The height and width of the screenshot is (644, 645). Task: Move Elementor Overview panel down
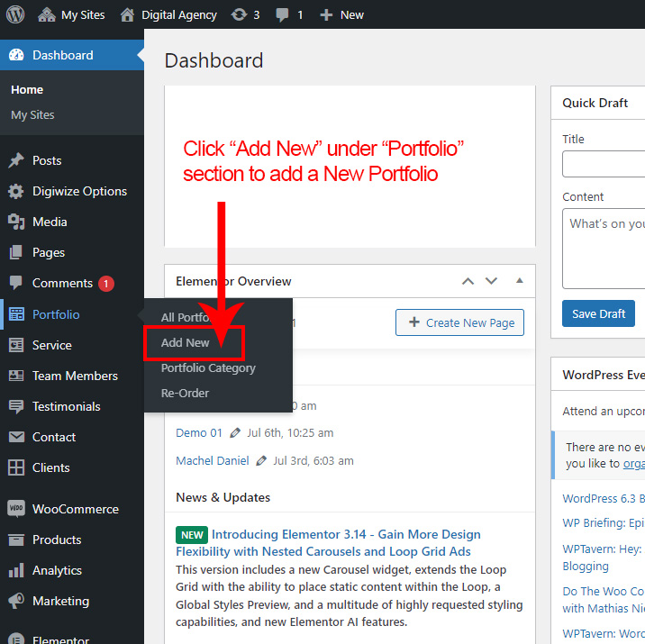click(491, 281)
